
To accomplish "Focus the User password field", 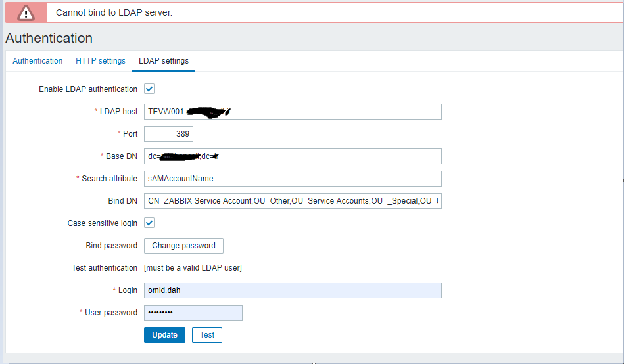I will (193, 313).
